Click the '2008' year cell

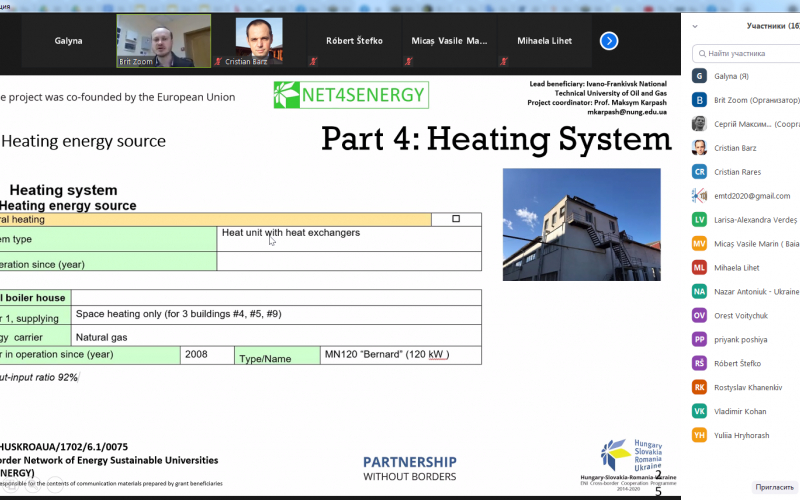[x=207, y=355]
